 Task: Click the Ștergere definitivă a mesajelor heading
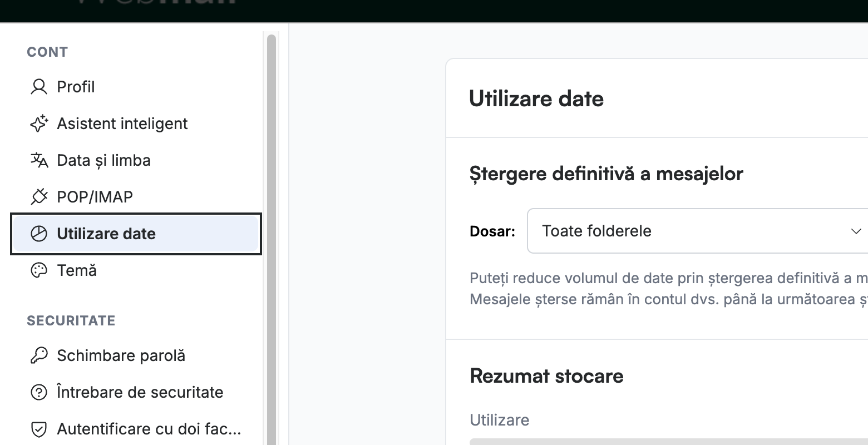606,174
